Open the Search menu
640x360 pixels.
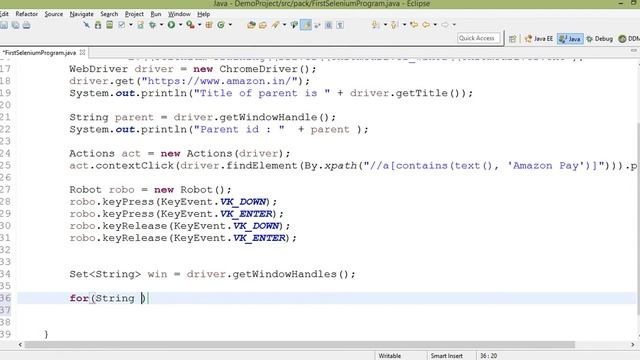109,14
